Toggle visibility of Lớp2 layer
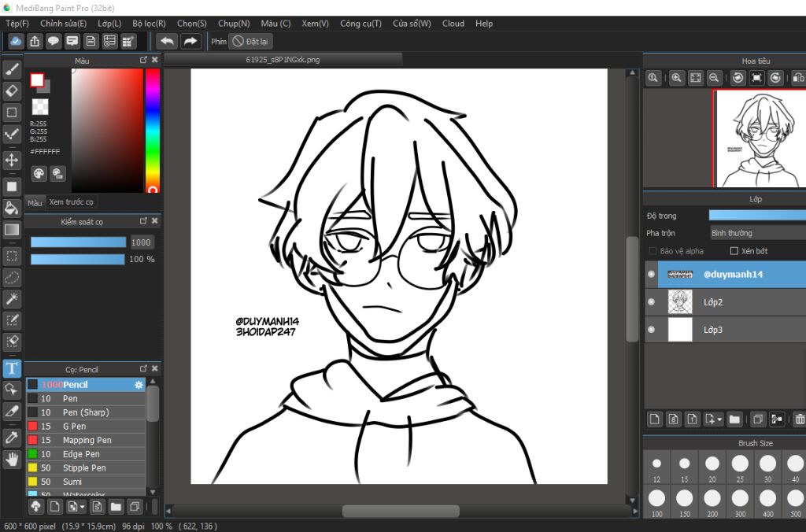 click(x=651, y=301)
